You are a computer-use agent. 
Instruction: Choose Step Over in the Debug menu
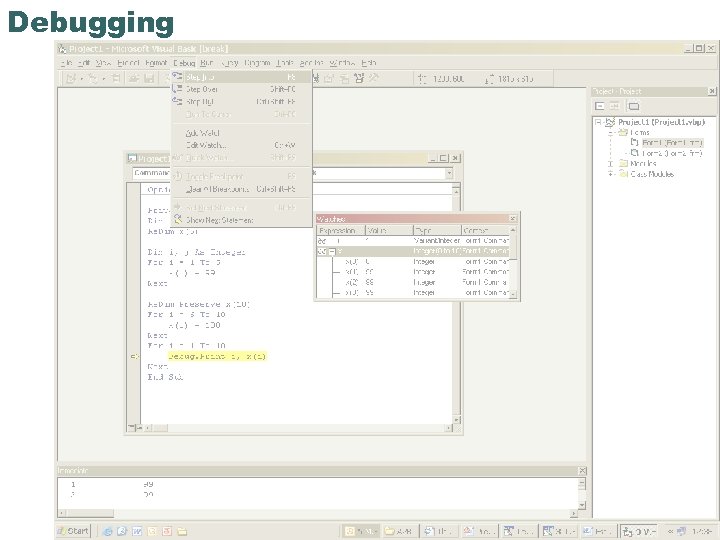[241, 89]
